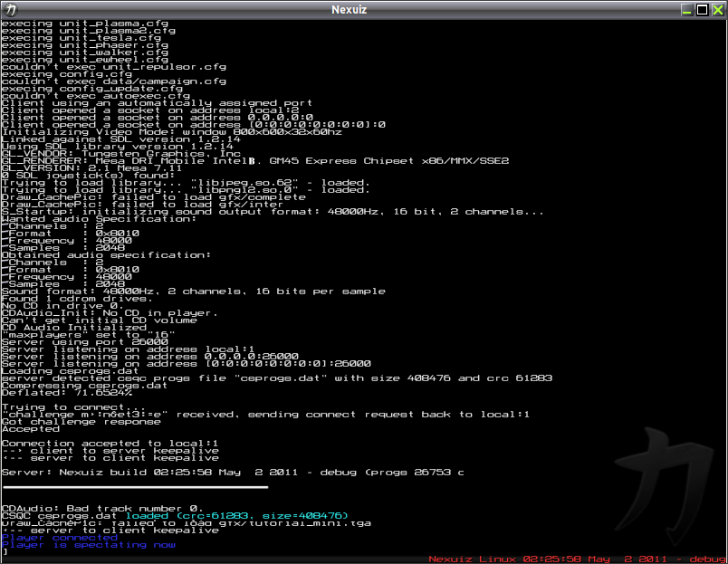Click the "Server using port 26000" line
This screenshot has height=564, width=728.
point(85,342)
